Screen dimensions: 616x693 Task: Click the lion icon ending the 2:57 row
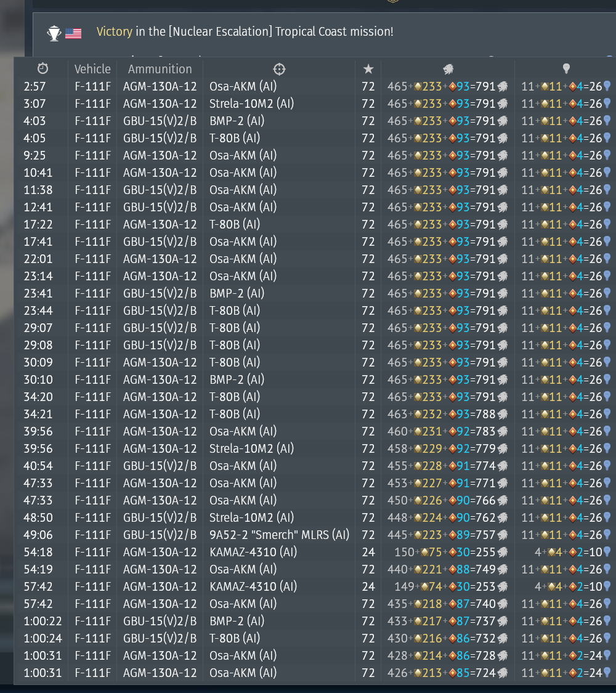pyautogui.click(x=503, y=86)
